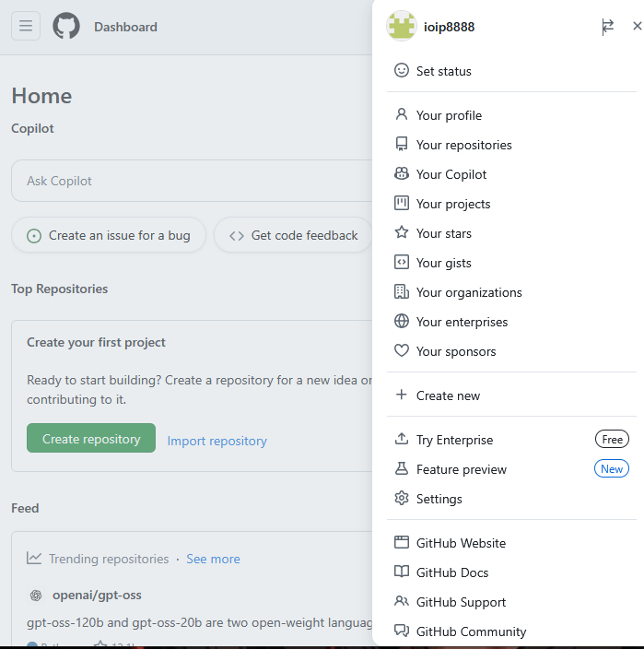Choose Try Enterprise menu item
Image resolution: width=644 pixels, height=649 pixels.
[x=454, y=440]
